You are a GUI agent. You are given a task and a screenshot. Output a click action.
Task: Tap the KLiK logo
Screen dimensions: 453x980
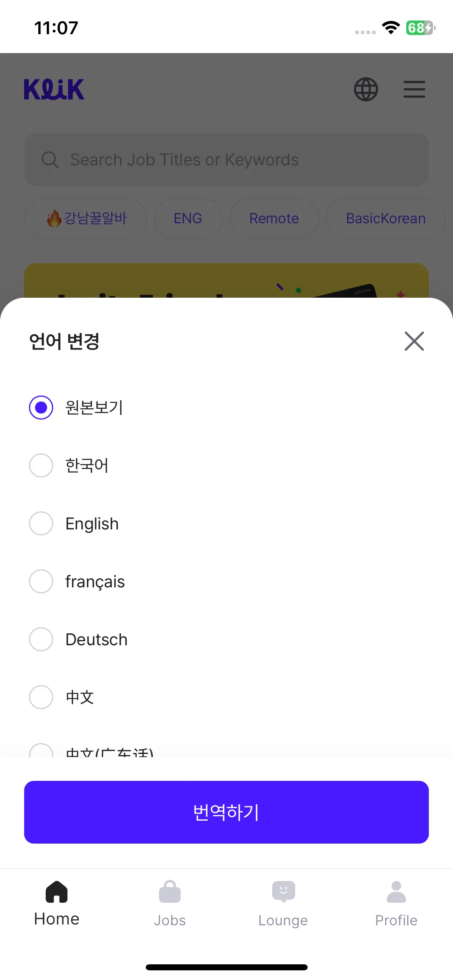54,89
